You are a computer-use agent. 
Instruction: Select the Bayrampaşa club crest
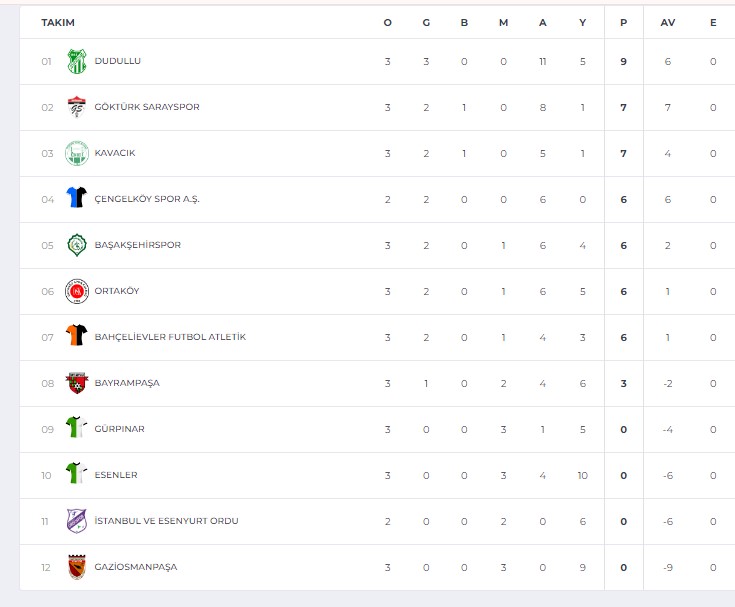(77, 383)
